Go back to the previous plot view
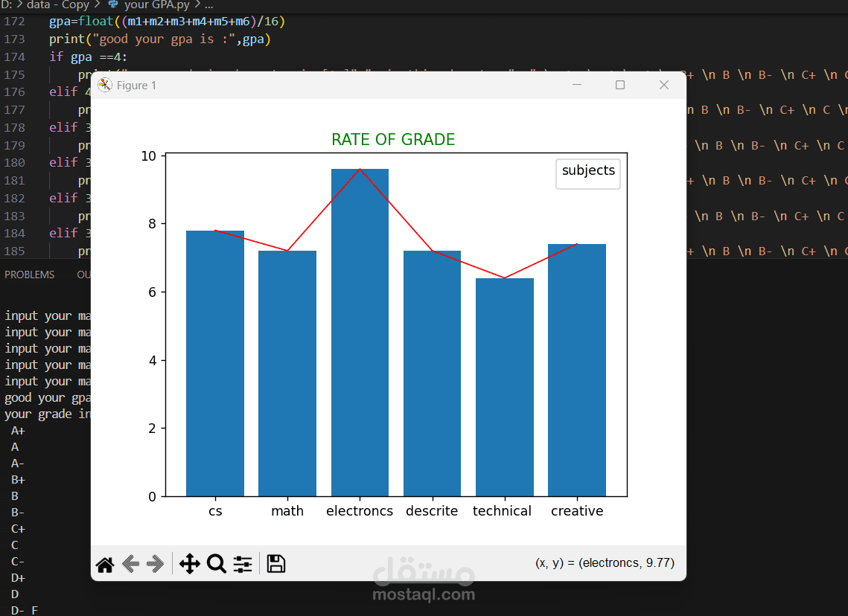This screenshot has width=848, height=616. tap(130, 564)
